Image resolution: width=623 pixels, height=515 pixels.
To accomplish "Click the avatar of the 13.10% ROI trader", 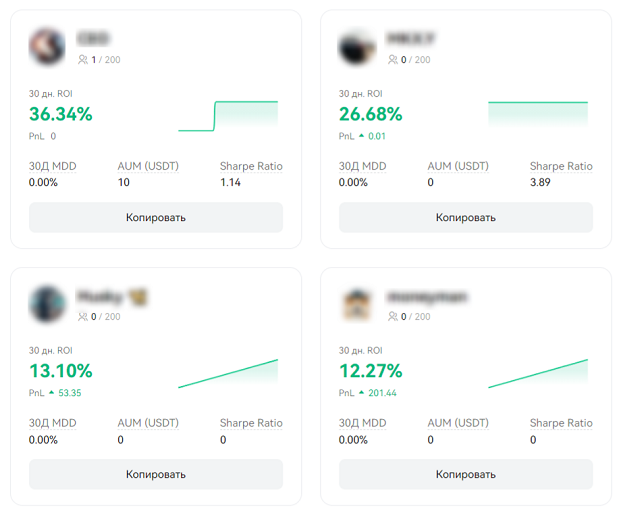I will point(47,304).
